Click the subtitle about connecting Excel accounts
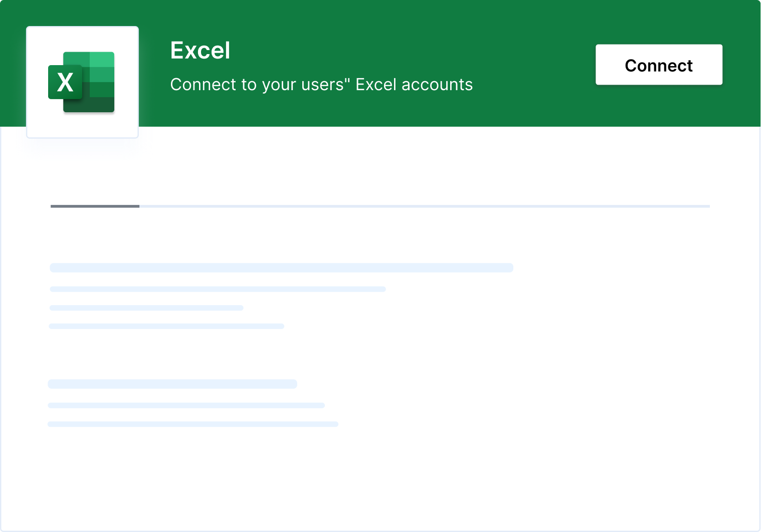 [x=321, y=84]
